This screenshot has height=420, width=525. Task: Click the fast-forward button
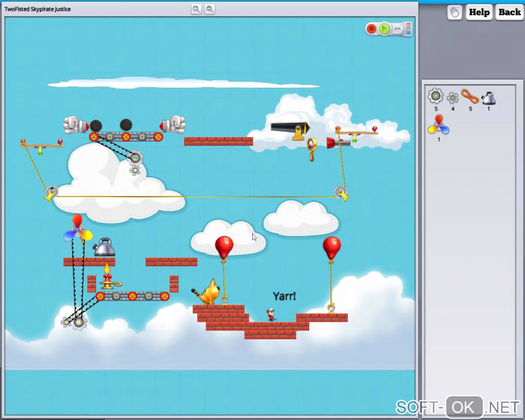click(397, 29)
